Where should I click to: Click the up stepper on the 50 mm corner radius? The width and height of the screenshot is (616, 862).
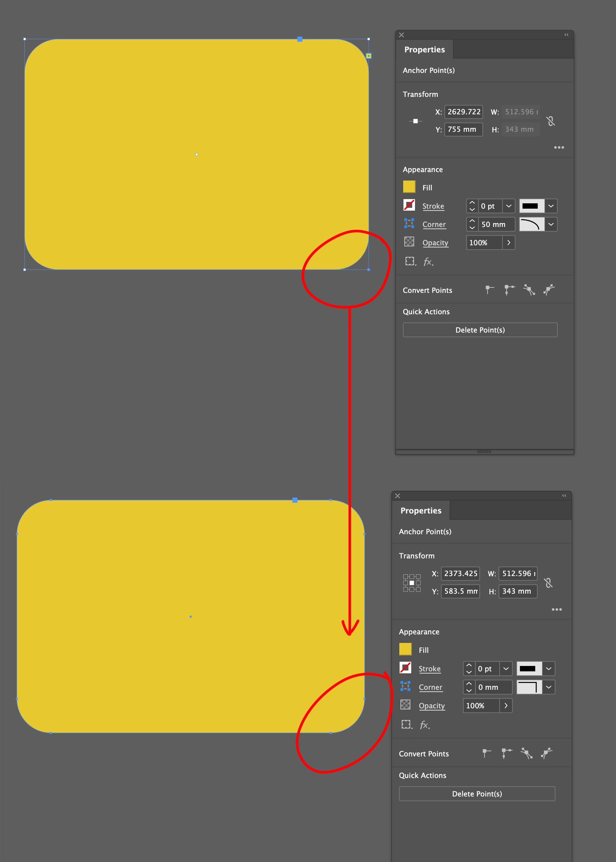[x=472, y=221]
